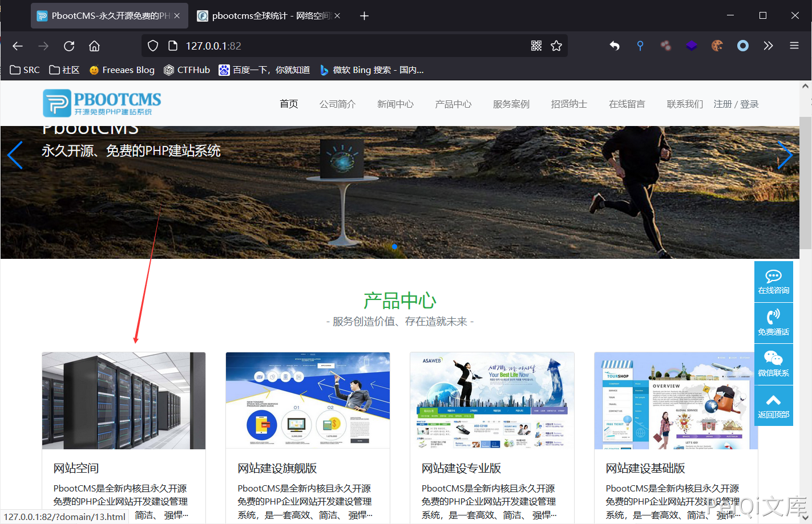The image size is (812, 524).
Task: Open 微信联系 side widget
Action: click(x=774, y=364)
